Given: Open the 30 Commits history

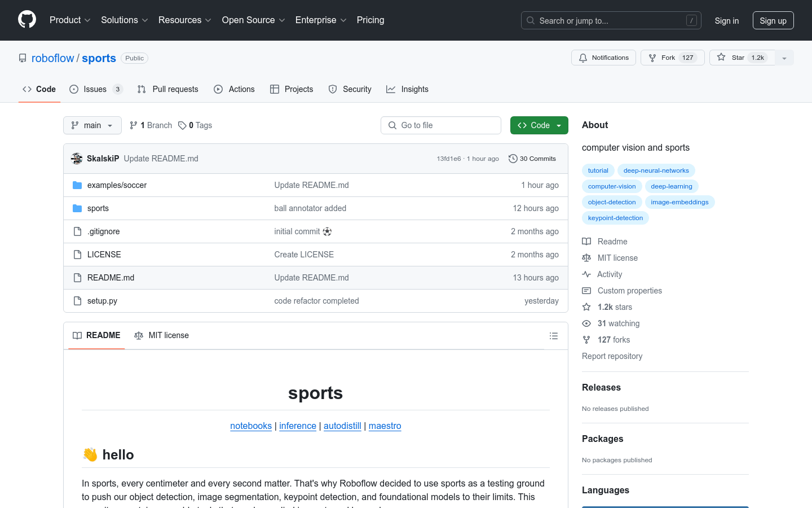Looking at the screenshot, I should click(532, 159).
